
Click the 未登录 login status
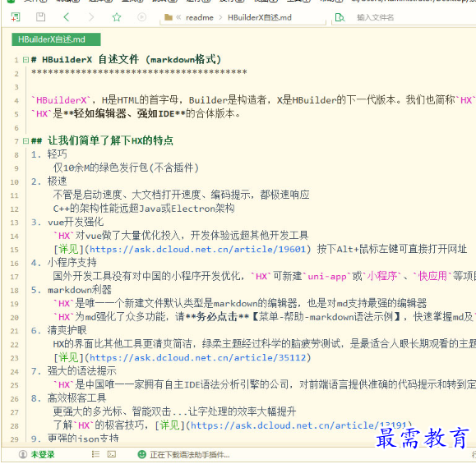click(43, 454)
